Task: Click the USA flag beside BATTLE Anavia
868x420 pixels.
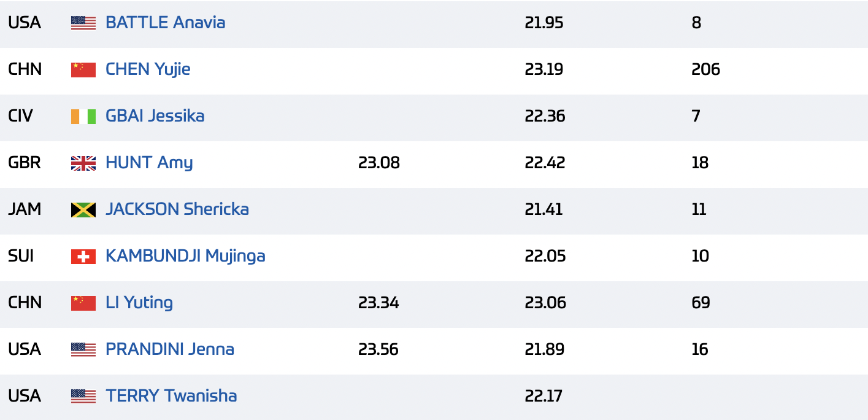Action: pos(83,23)
